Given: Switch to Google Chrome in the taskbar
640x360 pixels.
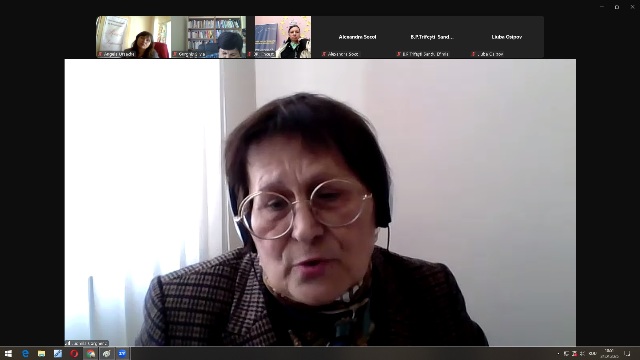Looking at the screenshot, I should [90, 353].
